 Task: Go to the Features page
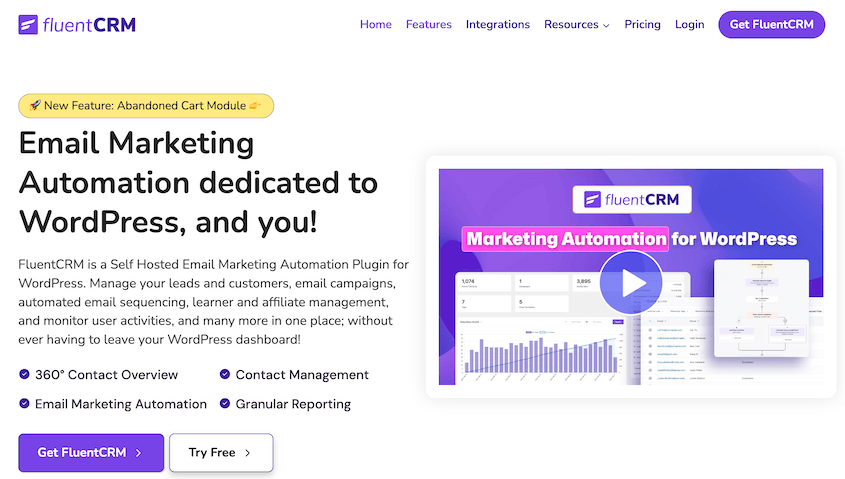click(x=428, y=25)
